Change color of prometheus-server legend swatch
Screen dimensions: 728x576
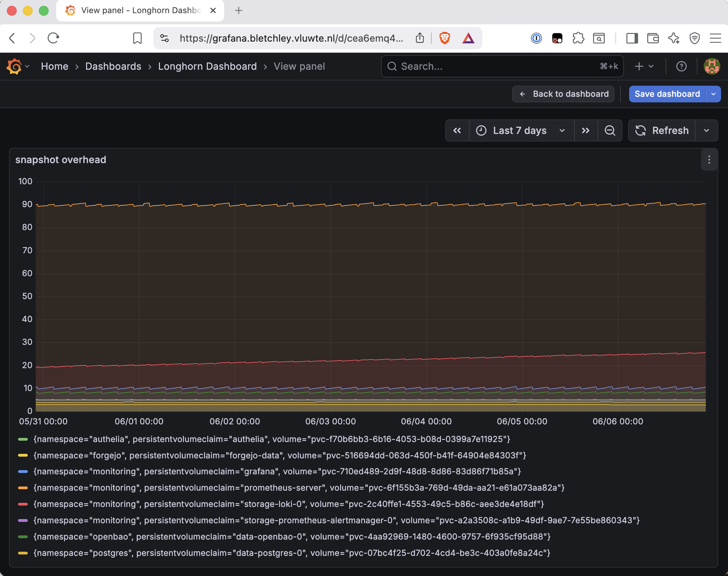[23, 488]
